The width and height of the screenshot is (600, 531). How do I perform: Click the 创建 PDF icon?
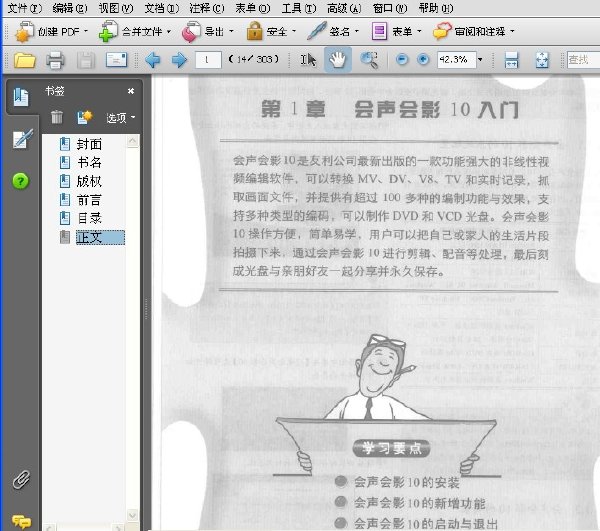pos(24,32)
